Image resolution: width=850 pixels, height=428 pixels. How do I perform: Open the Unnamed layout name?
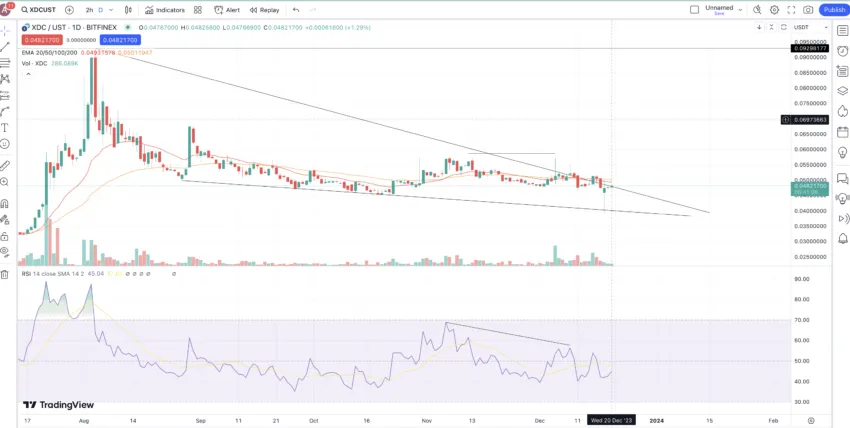coord(719,8)
